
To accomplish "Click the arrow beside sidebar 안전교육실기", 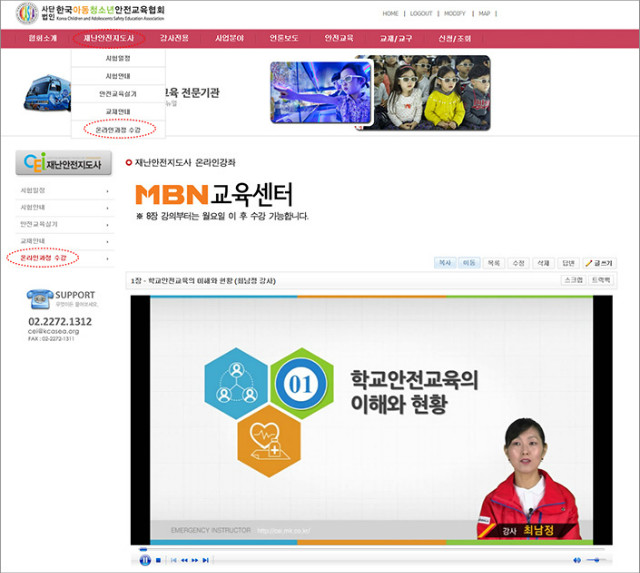I will tap(108, 225).
